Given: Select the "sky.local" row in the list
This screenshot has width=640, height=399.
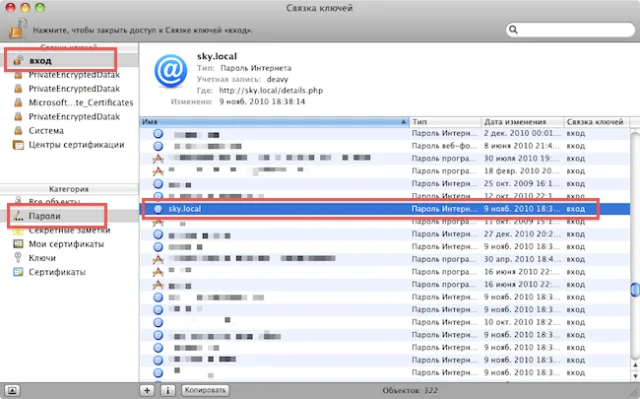Looking at the screenshot, I should point(385,209).
